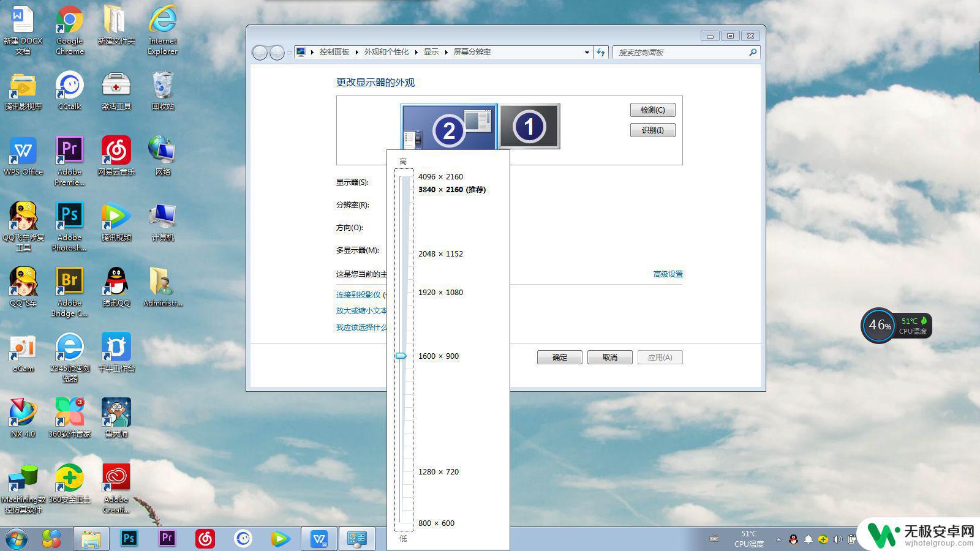Launch NX 4.0 desktop shortcut
The image size is (980, 551).
click(x=23, y=419)
